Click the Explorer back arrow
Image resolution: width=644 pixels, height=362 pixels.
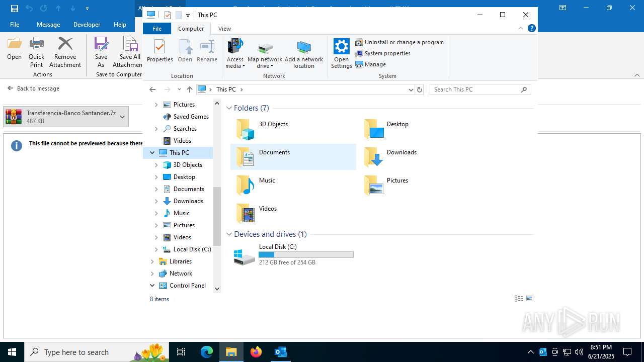click(152, 89)
